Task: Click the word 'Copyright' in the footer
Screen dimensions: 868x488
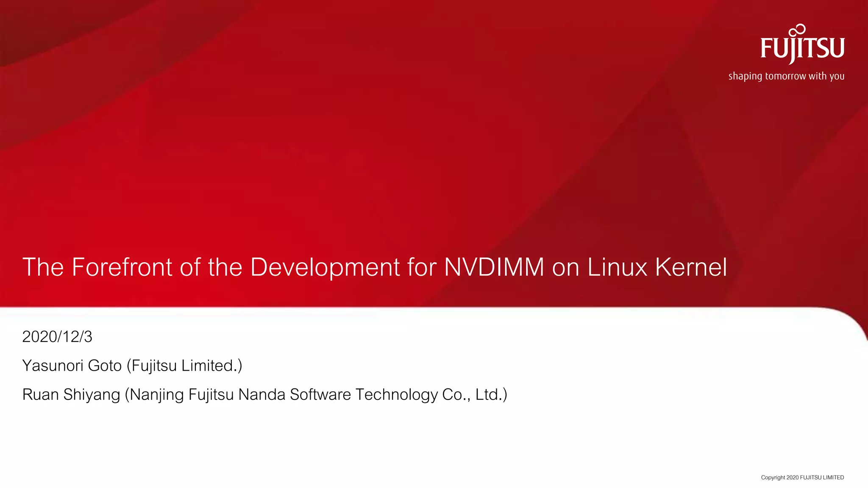Action: [773, 477]
